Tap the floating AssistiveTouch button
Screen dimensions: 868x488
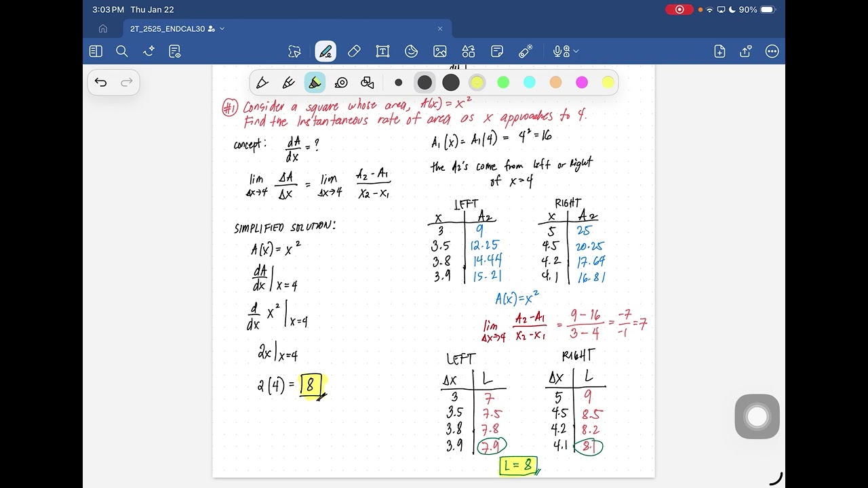[757, 416]
